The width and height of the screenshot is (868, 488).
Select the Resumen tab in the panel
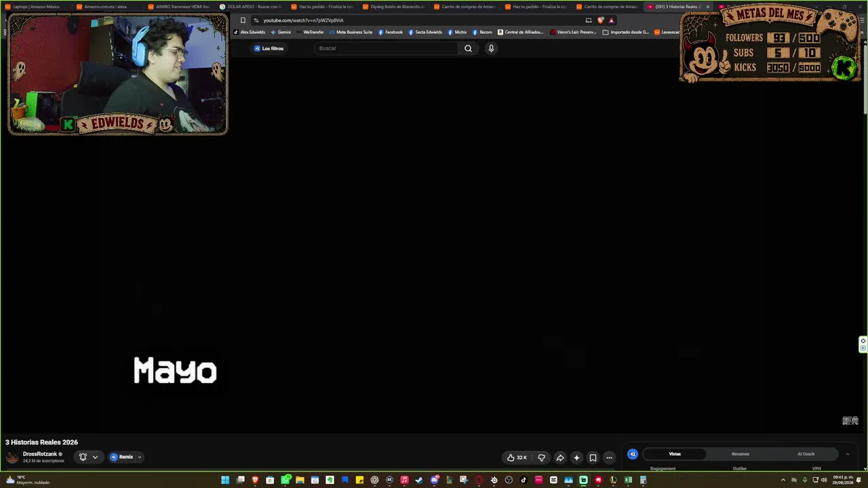pos(741,454)
